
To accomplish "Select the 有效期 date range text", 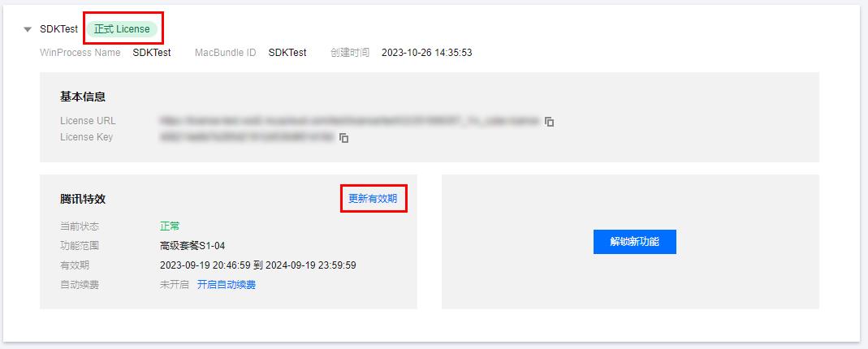I will click(x=258, y=265).
